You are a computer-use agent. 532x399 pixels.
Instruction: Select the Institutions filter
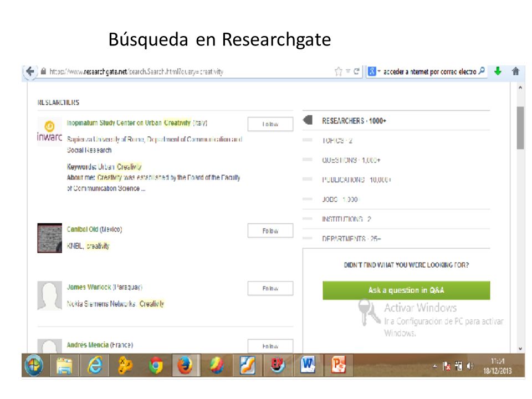coord(346,219)
